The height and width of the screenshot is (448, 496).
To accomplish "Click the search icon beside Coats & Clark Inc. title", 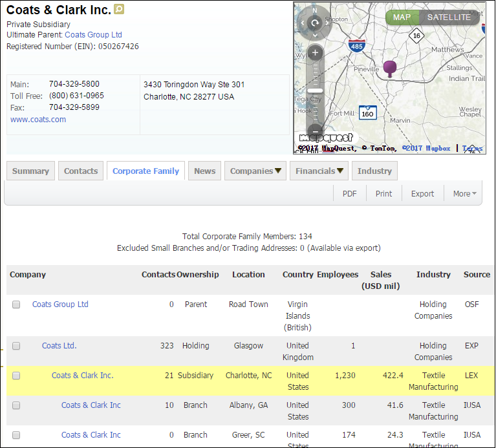I will point(119,9).
